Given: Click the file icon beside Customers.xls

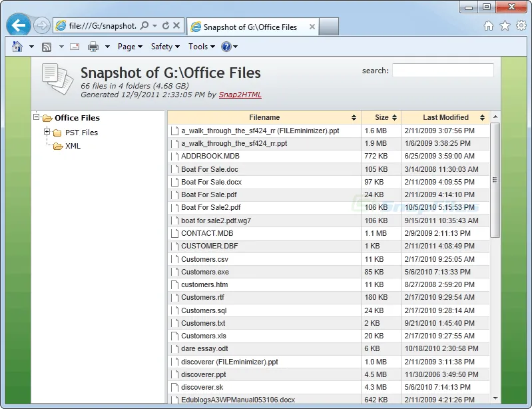Looking at the screenshot, I should tap(174, 336).
